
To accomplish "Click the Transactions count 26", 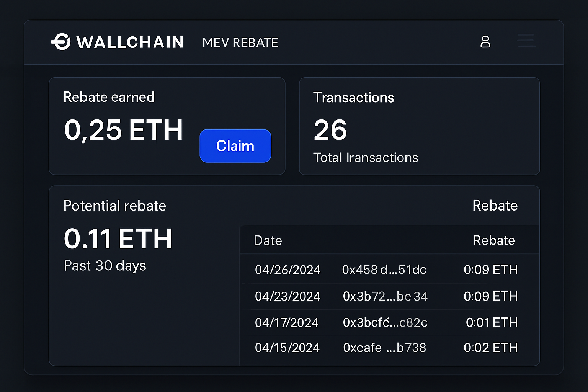I will coord(330,129).
